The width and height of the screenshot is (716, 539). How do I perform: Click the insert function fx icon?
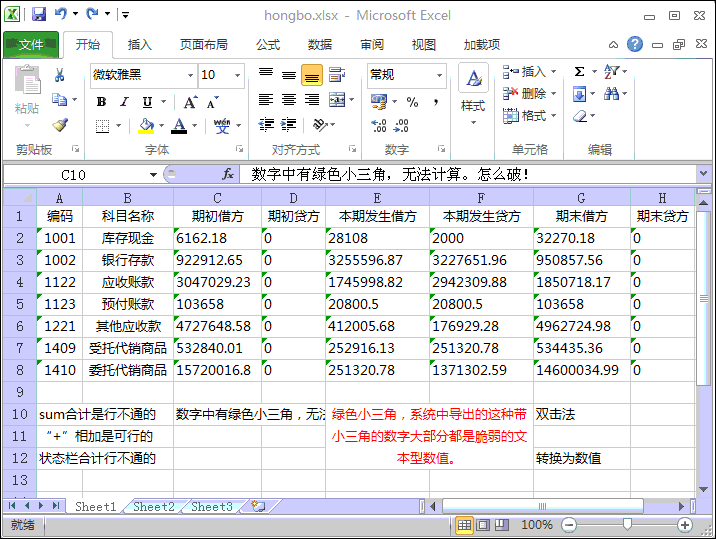click(227, 174)
